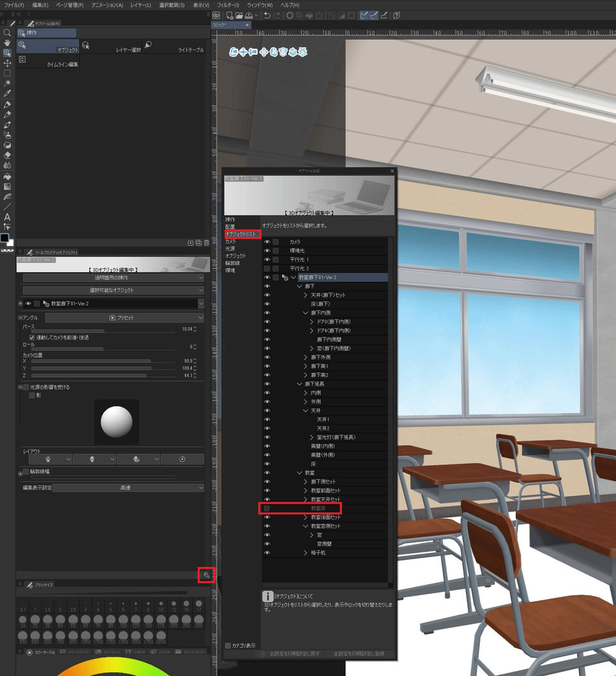Hide カメラ using its eye icon
The height and width of the screenshot is (676, 616).
[267, 242]
